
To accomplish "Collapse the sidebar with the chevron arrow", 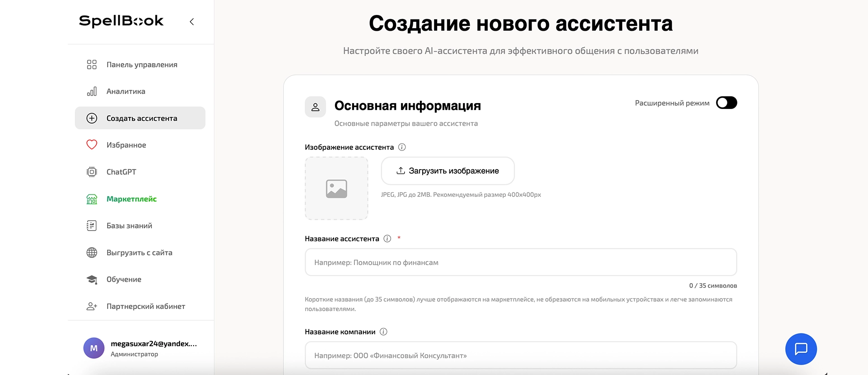I will [x=192, y=22].
